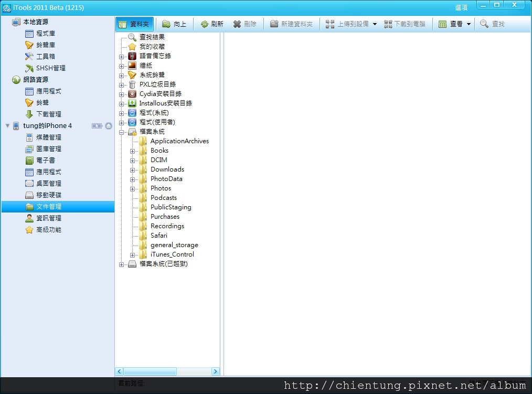Open 下載管理 download manager
This screenshot has height=394, width=532.
click(x=48, y=114)
